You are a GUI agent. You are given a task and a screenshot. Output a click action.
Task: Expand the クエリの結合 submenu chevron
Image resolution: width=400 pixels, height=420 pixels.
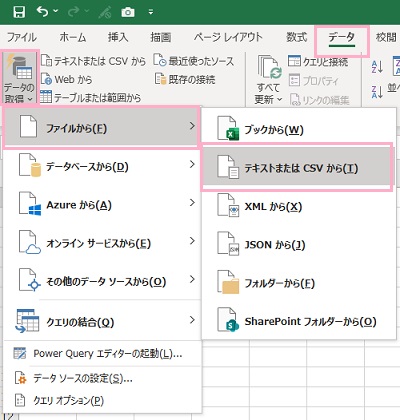192,320
